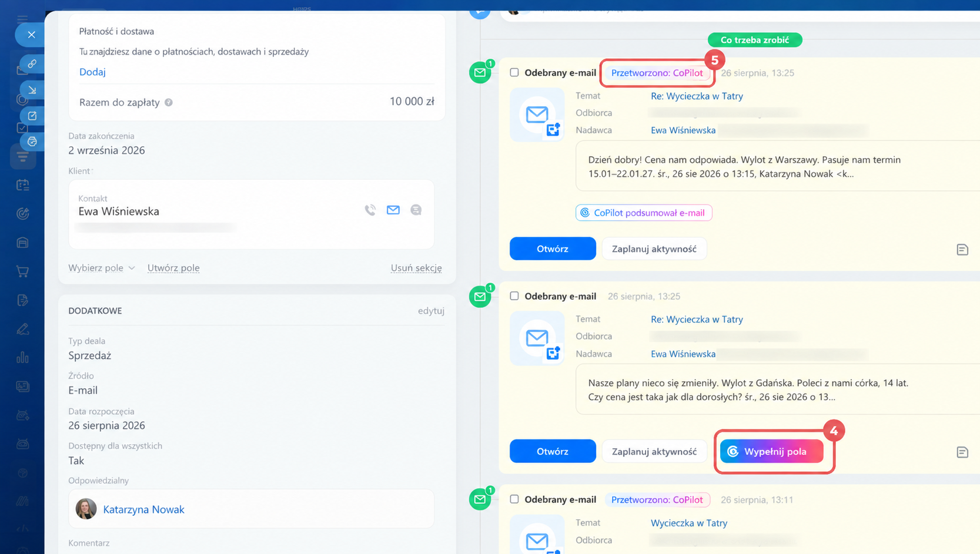Open the bar chart analytics icon in sidebar
Viewport: 980px width, 554px height.
click(22, 358)
